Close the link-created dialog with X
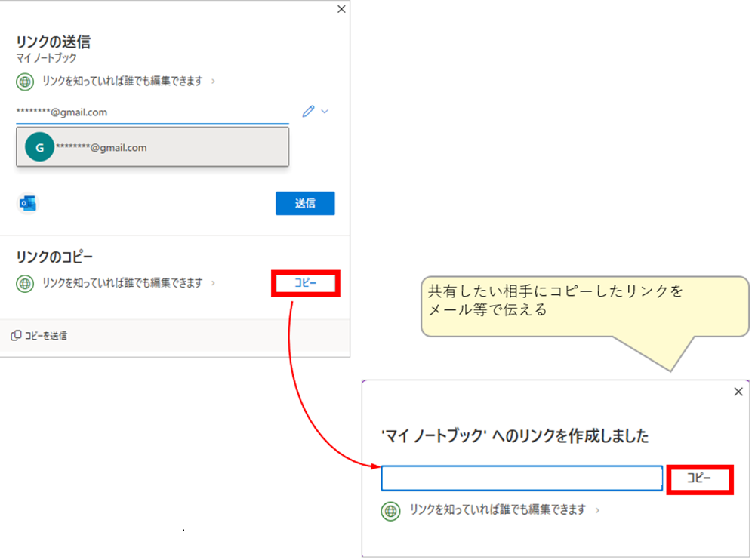Viewport: 755px width, 560px height. click(738, 392)
